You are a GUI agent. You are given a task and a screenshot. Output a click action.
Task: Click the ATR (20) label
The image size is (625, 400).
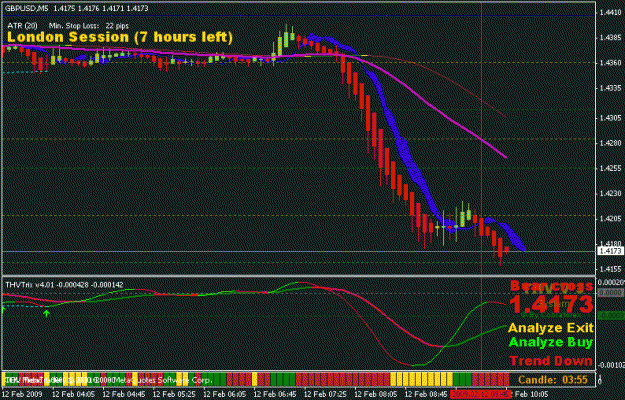point(22,26)
